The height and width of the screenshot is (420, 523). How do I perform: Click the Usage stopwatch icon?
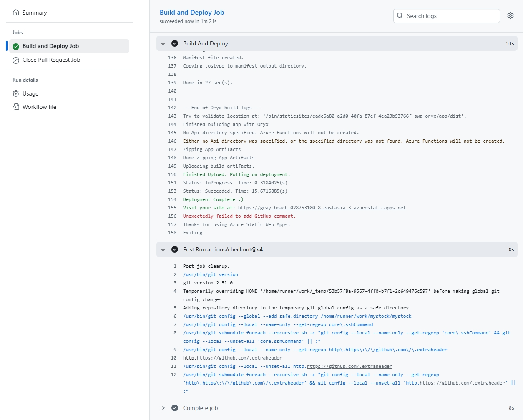[16, 93]
